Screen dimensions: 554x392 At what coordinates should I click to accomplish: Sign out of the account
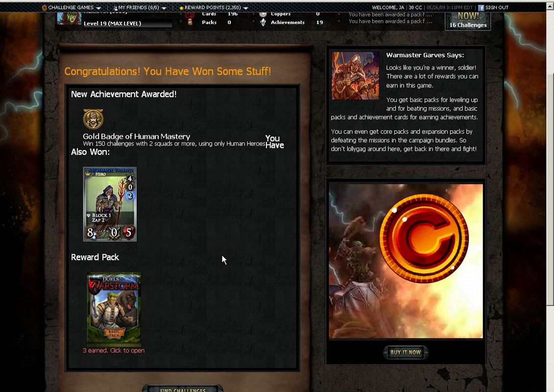coord(496,7)
